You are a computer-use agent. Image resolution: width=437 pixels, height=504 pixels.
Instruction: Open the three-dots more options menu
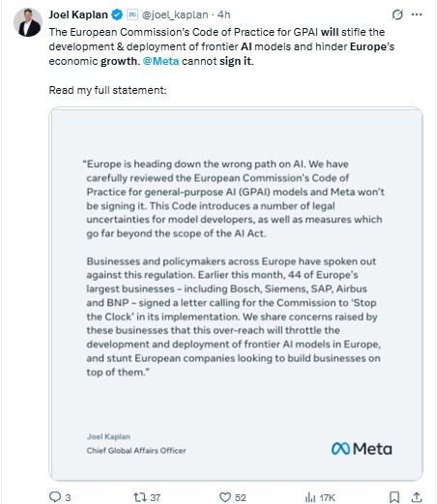tap(417, 15)
